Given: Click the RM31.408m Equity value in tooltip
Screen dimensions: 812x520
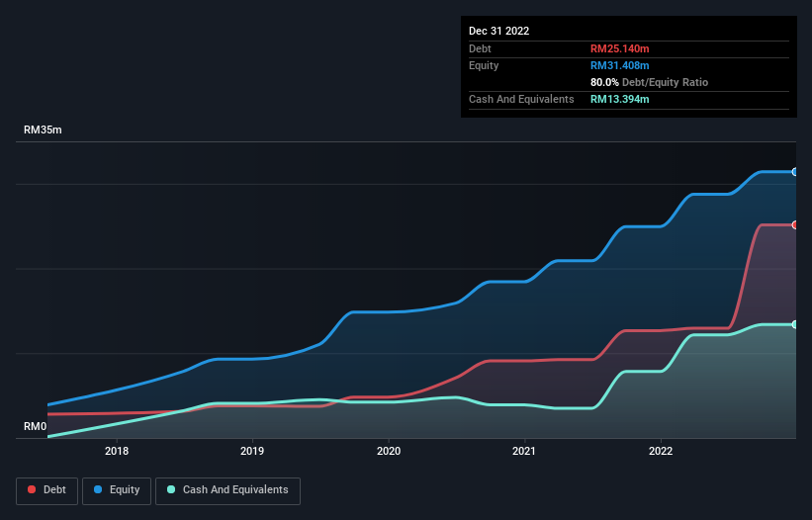Looking at the screenshot, I should pyautogui.click(x=619, y=65).
